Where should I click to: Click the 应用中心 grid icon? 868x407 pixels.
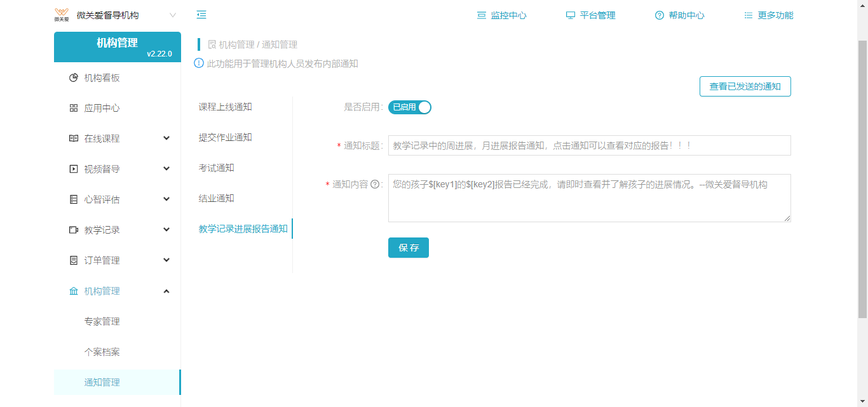(74, 109)
